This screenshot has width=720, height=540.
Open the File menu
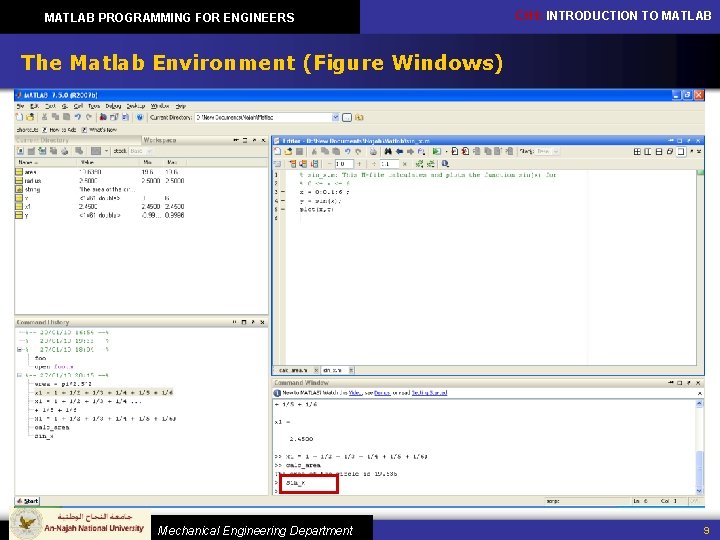20,106
